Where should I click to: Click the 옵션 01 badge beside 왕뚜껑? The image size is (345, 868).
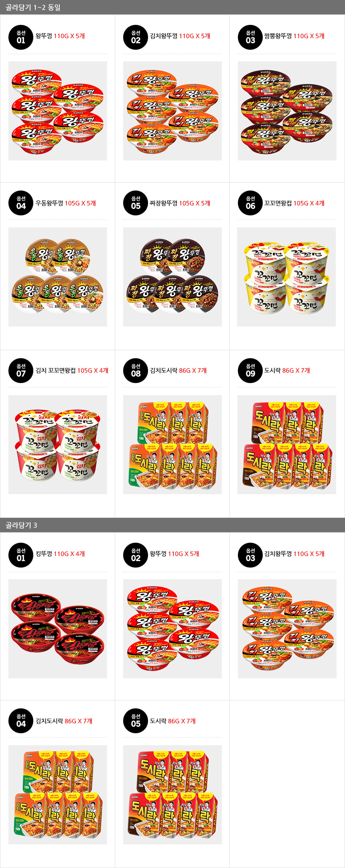20,37
